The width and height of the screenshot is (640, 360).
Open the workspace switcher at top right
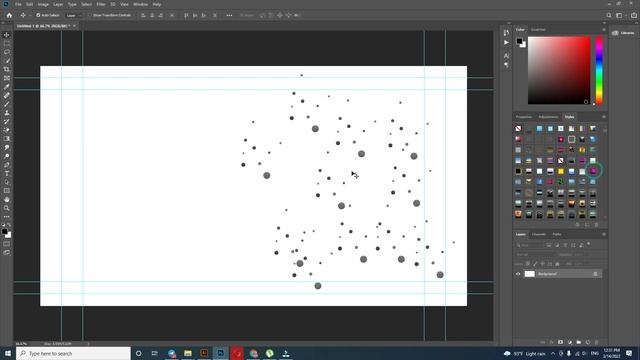click(619, 15)
